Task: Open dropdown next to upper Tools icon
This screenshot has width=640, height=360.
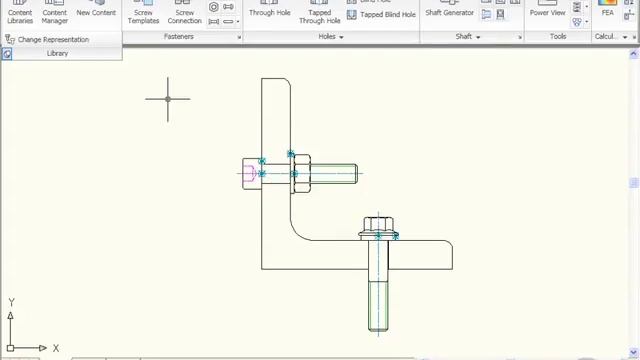Action: click(587, 7)
